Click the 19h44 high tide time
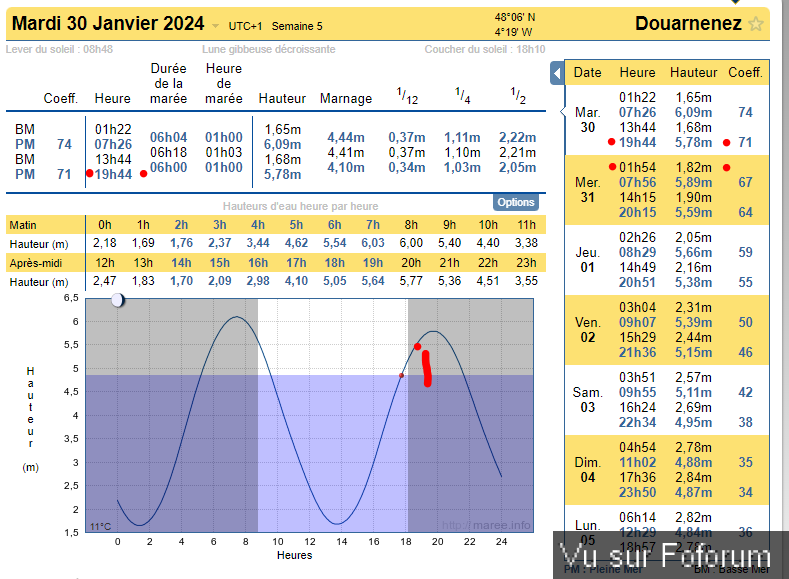The width and height of the screenshot is (789, 579). tap(113, 174)
